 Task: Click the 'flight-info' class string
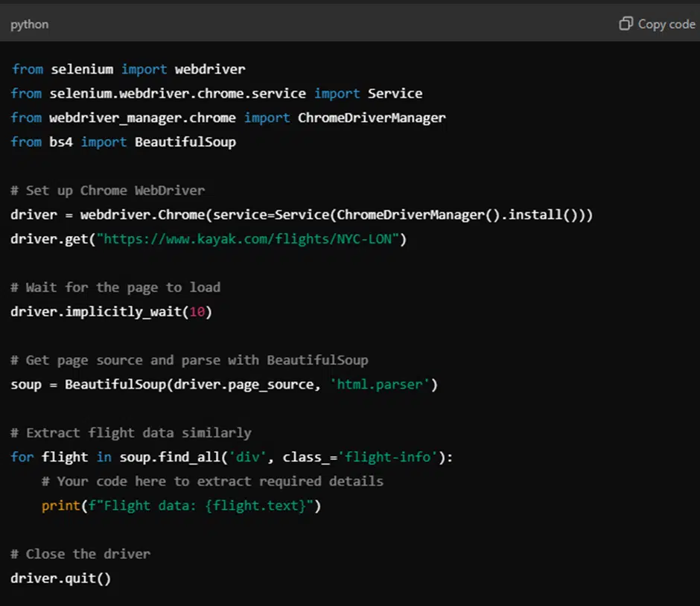[x=387, y=457]
